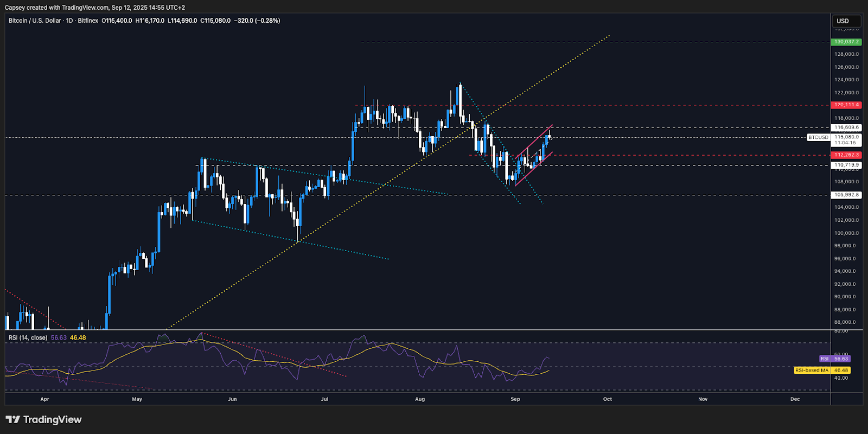Select the red 120,111.4 price label
Image resolution: width=868 pixels, height=434 pixels.
pos(846,105)
